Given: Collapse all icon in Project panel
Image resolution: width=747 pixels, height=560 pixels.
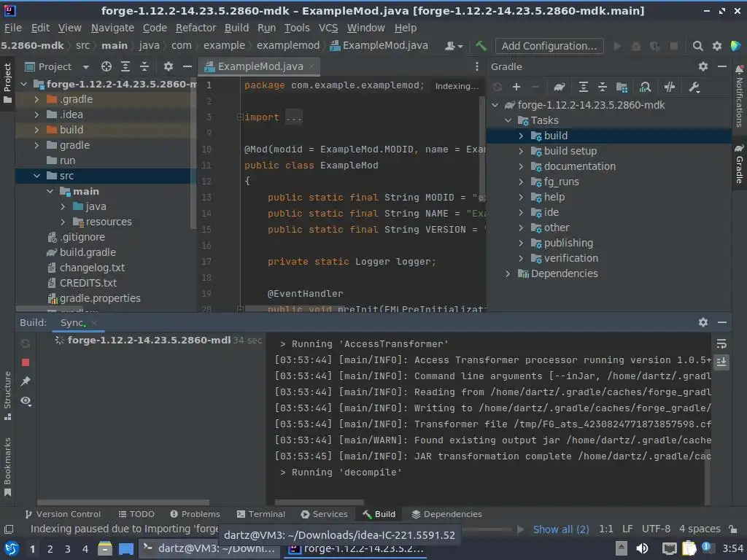Looking at the screenshot, I should [144, 66].
